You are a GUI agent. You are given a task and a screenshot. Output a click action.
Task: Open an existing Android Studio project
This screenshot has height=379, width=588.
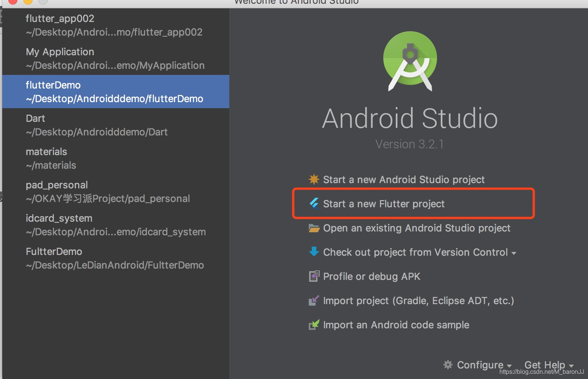(417, 228)
